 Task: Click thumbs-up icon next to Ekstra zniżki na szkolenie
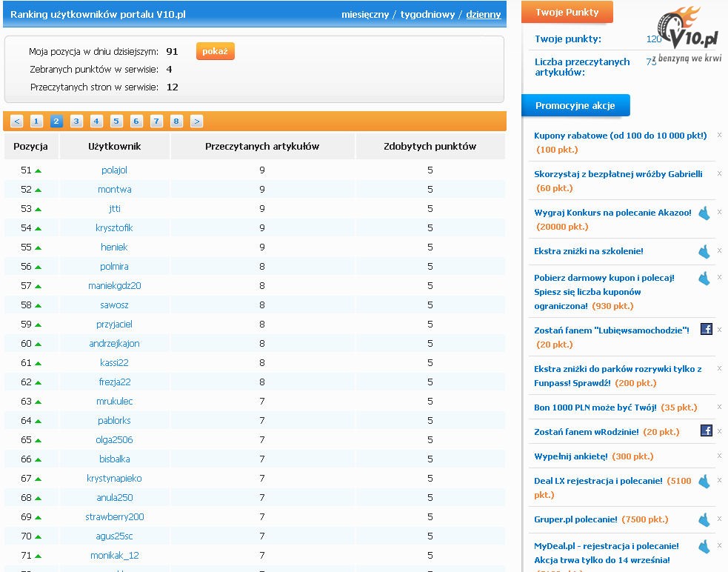point(704,252)
